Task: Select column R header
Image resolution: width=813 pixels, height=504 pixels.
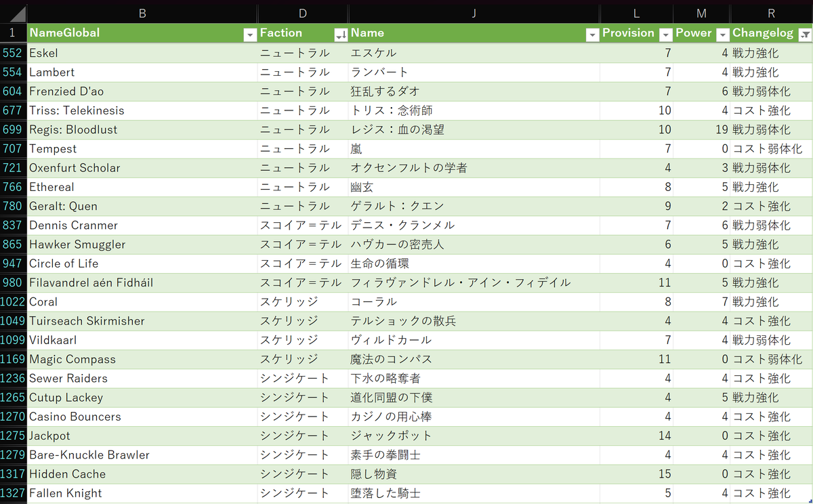Action: (x=771, y=13)
